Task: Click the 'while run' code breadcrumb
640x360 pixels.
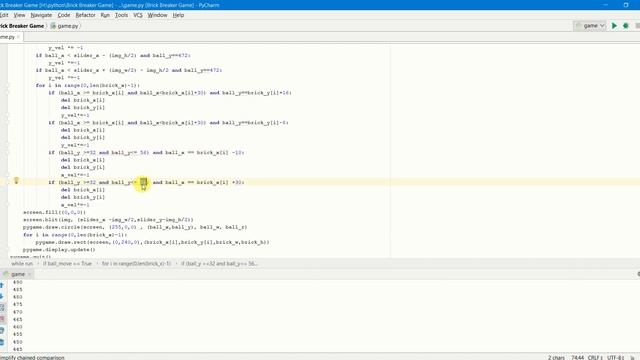Action: (x=22, y=264)
